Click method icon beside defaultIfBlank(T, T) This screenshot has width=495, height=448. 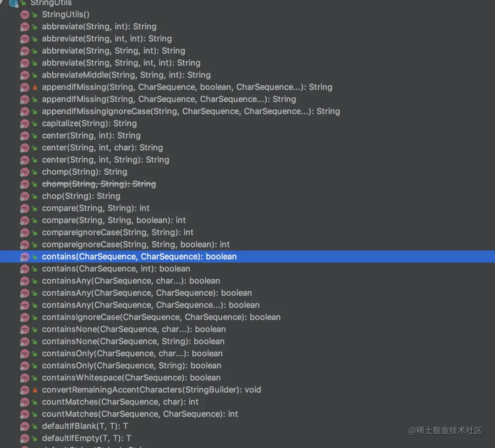pos(25,426)
